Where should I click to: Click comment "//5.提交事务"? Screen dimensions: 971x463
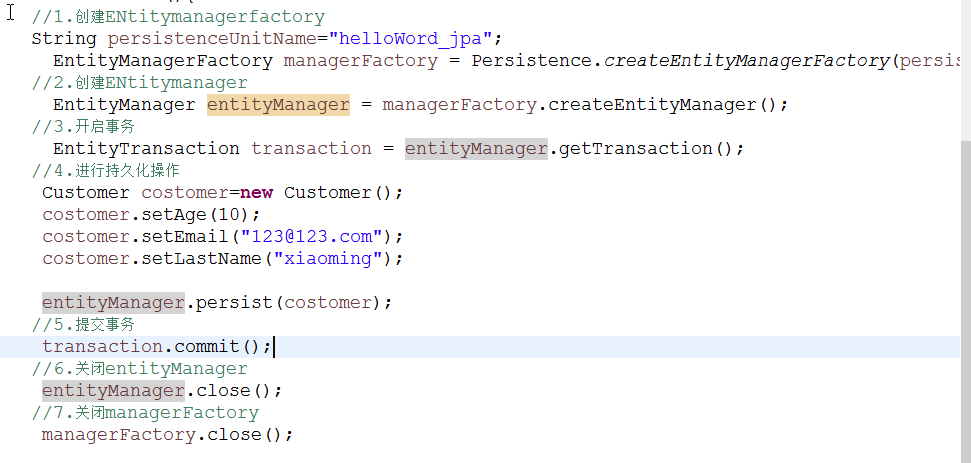[83, 324]
